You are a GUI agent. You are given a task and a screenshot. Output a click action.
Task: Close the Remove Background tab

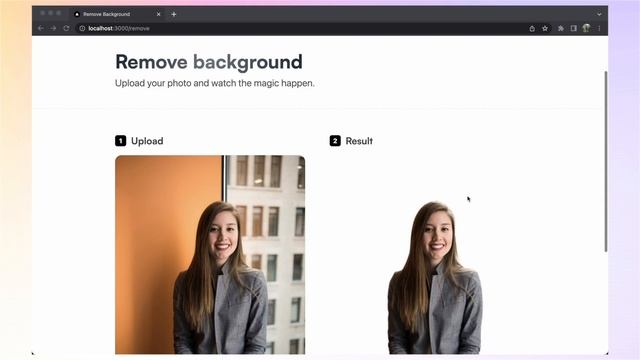tap(158, 14)
